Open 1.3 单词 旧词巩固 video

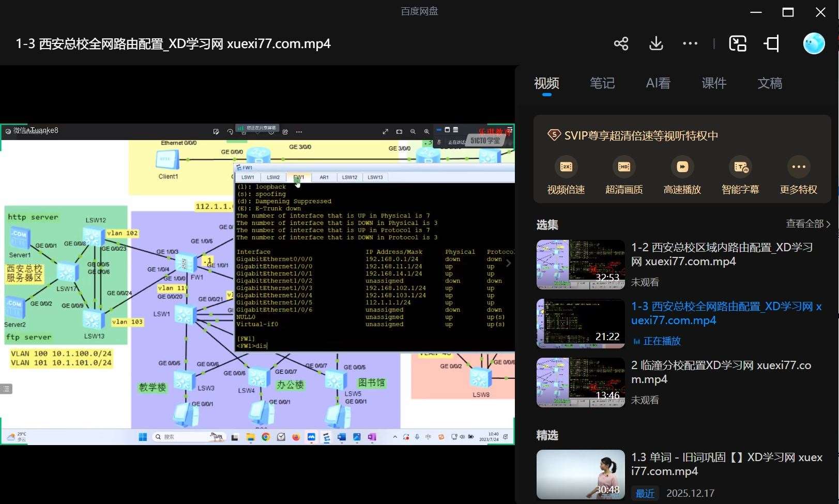pyautogui.click(x=581, y=474)
